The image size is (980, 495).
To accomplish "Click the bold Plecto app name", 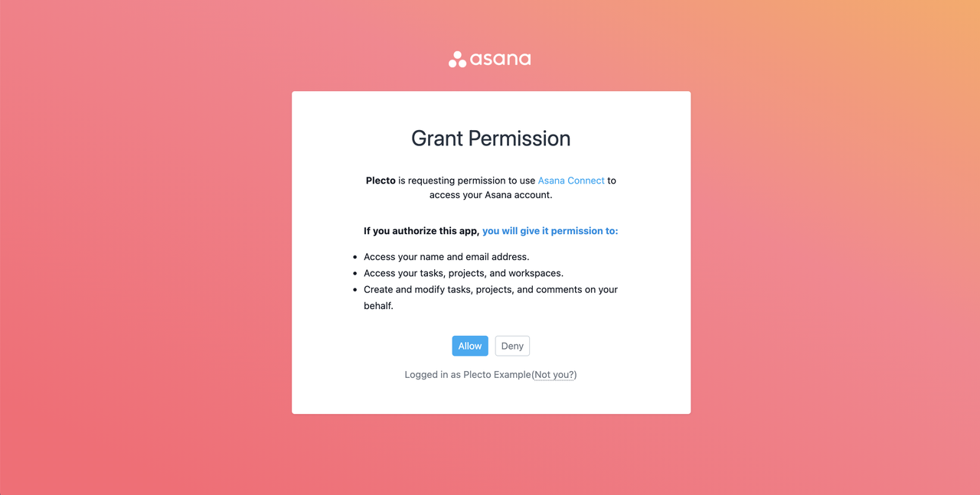I will tap(381, 181).
